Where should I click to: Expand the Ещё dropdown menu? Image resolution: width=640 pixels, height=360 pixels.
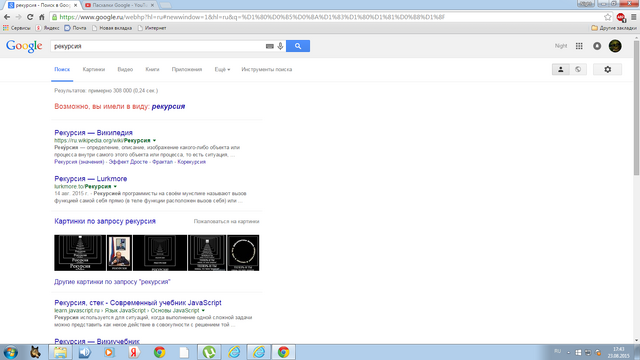pos(222,69)
